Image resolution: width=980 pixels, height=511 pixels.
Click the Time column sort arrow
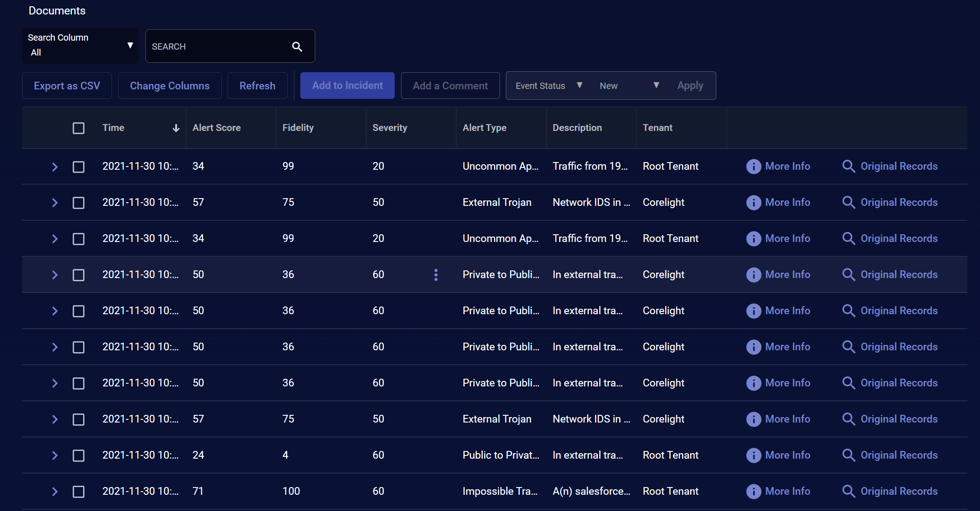(176, 128)
